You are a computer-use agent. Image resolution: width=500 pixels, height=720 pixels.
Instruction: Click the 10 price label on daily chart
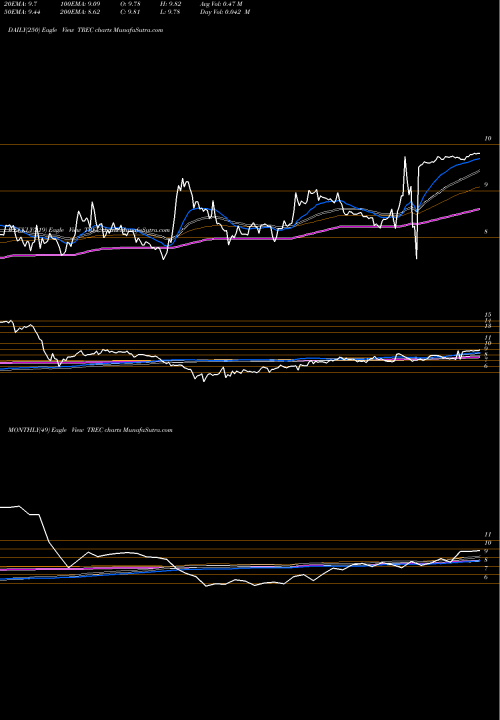(x=488, y=138)
